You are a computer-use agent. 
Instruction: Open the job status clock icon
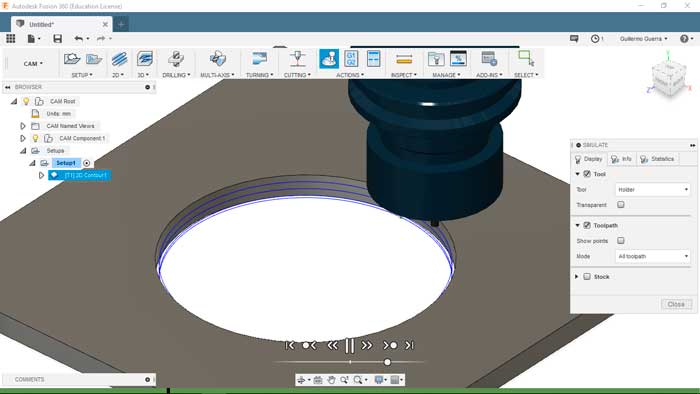coord(595,39)
